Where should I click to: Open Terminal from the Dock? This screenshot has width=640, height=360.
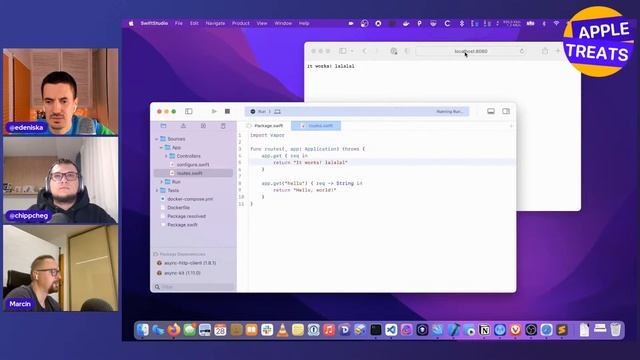tap(376, 330)
